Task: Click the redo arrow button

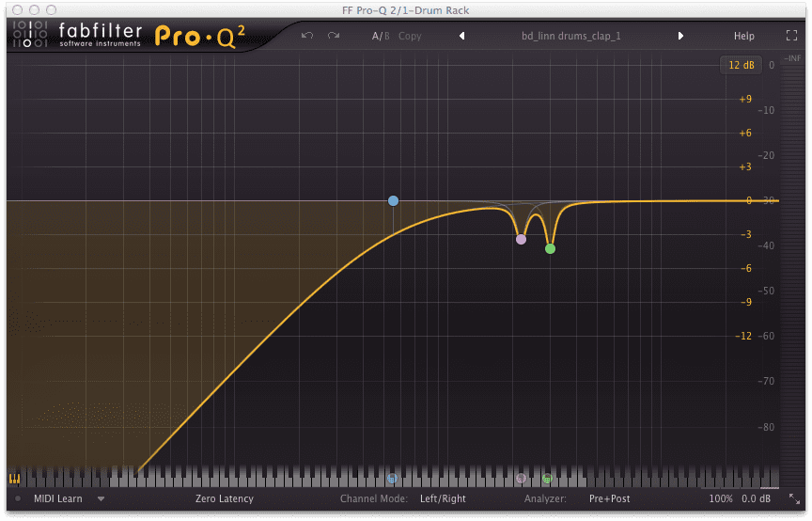Action: coord(334,36)
